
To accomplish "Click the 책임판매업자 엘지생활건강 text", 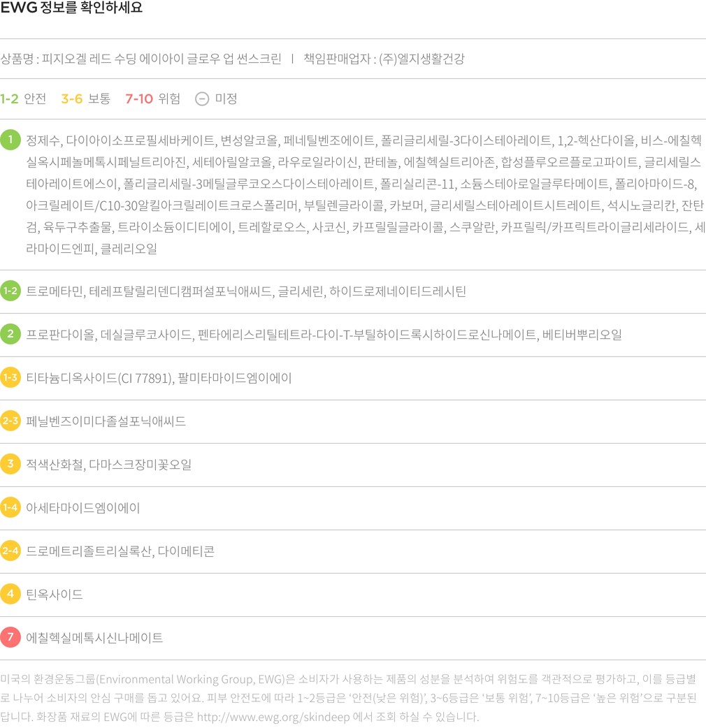I will 383,59.
